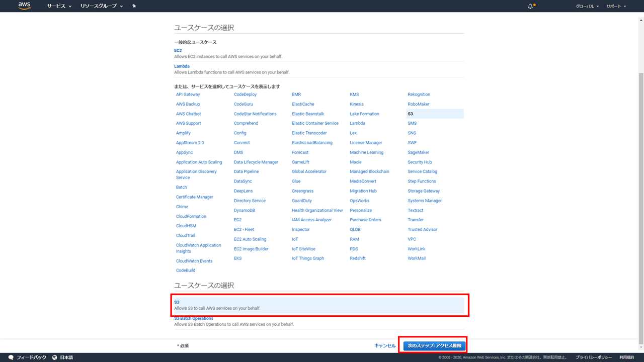Choose the S3 Batch Operations use case
Viewport: 644px width, 362px height.
194,318
